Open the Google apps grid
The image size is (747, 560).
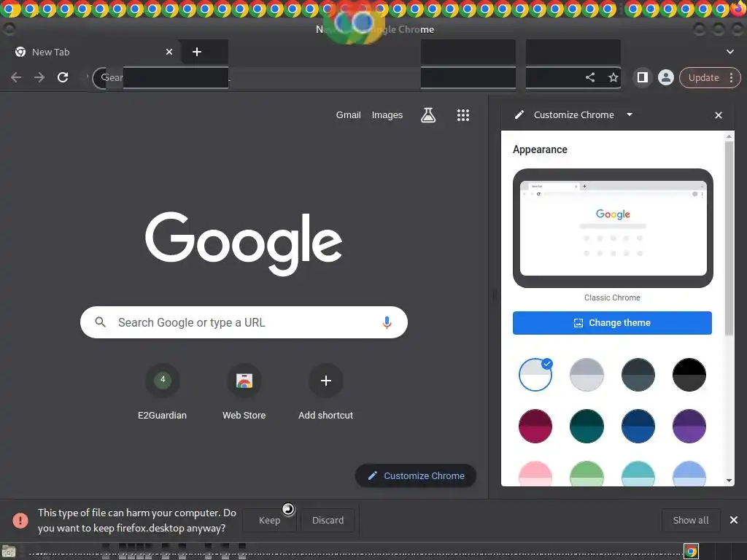click(x=463, y=114)
